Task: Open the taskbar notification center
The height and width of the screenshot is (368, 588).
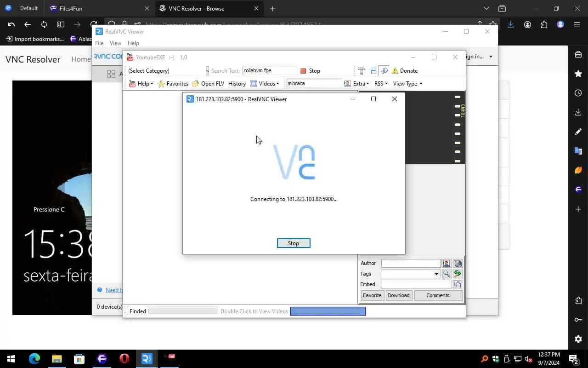Action: click(574, 359)
